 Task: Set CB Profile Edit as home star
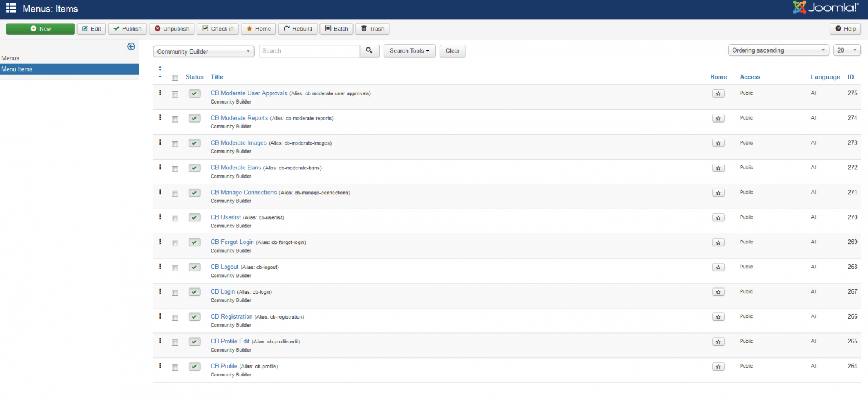718,342
